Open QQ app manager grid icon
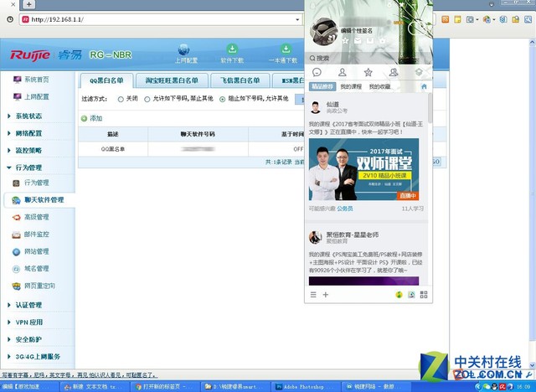536x392 pixels. (x=424, y=295)
